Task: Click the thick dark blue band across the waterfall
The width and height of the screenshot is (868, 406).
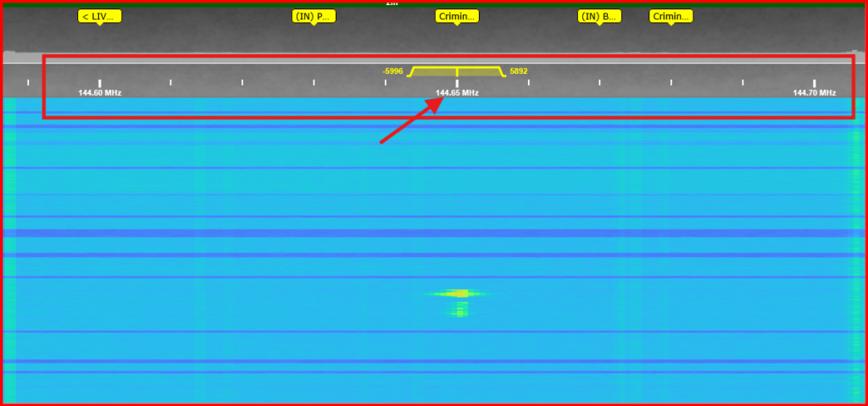Action: pos(434,232)
